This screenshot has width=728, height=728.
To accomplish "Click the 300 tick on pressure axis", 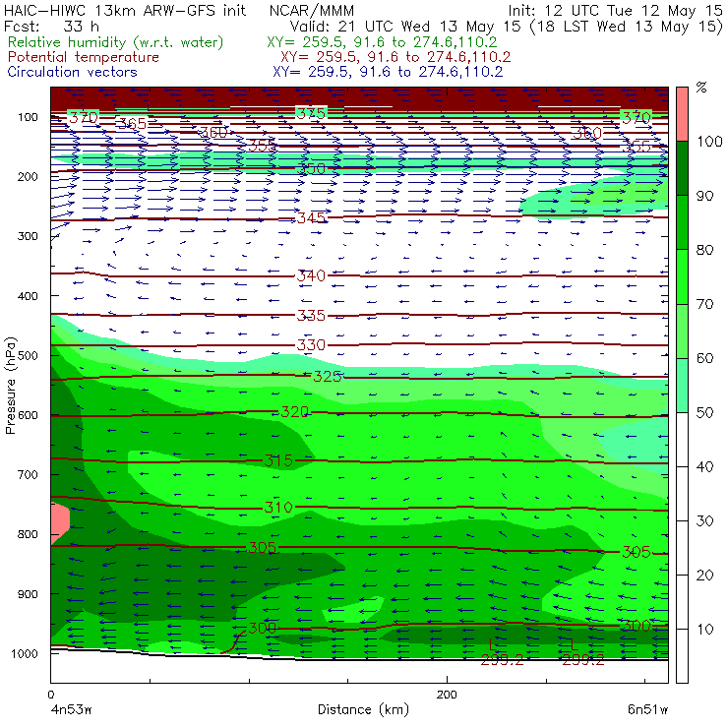I will click(28, 236).
